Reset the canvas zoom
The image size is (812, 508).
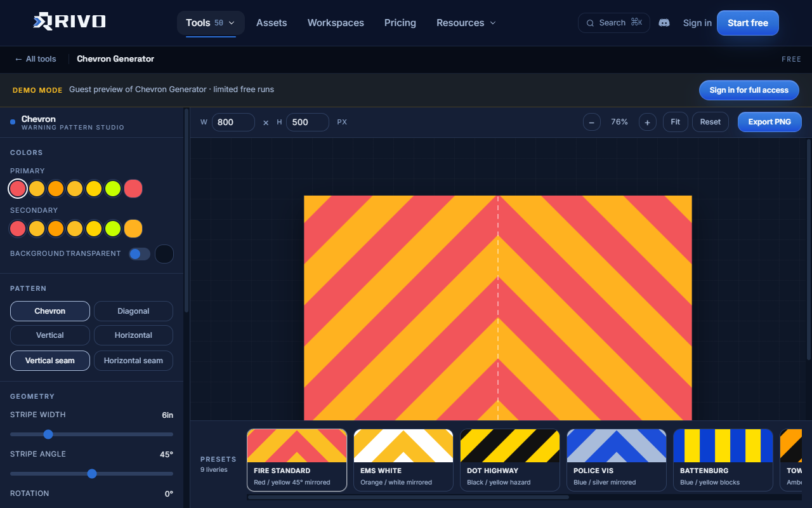pos(710,122)
